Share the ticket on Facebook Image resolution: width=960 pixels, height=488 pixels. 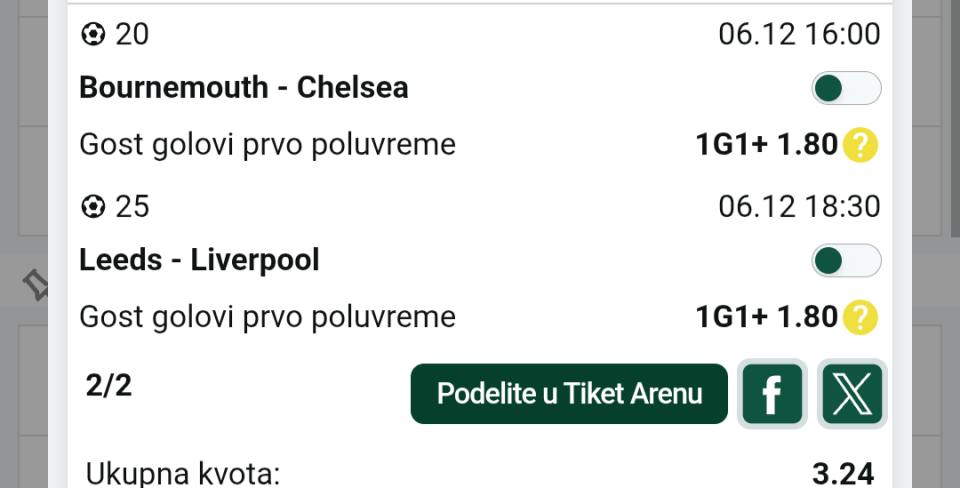tap(772, 394)
